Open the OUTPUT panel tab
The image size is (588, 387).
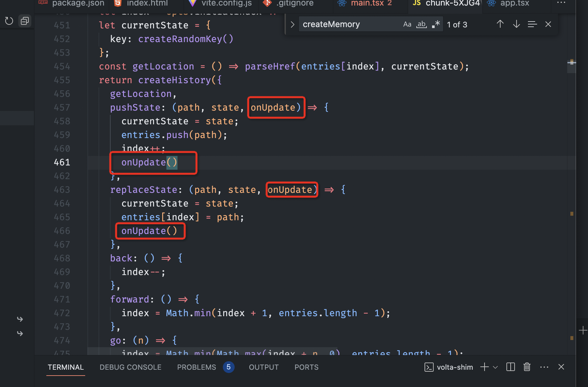pos(264,367)
